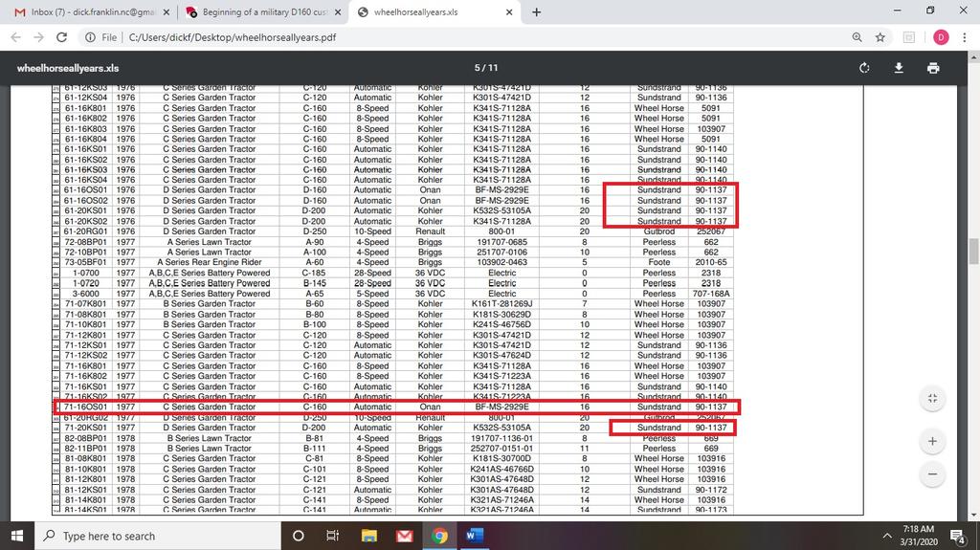Open the Windows notification center

pos(957,536)
